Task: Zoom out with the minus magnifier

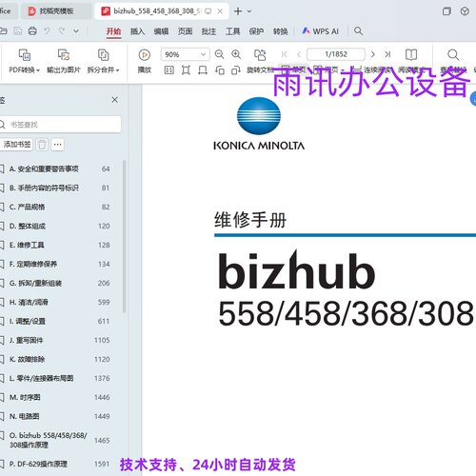Action: (x=219, y=54)
